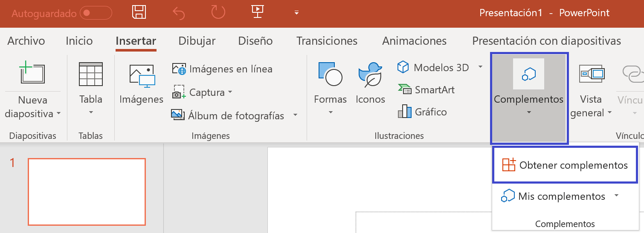Start slideshow from beginning icon
The image size is (644, 233).
click(257, 12)
